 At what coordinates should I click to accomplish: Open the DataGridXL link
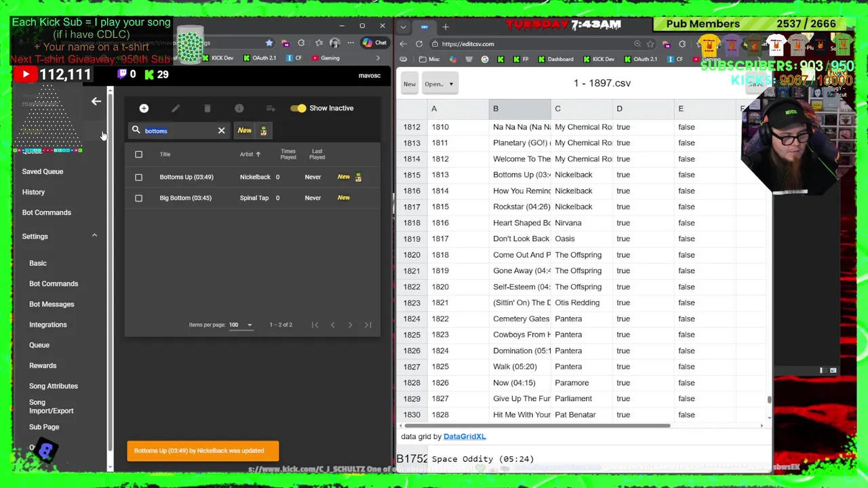click(x=465, y=436)
